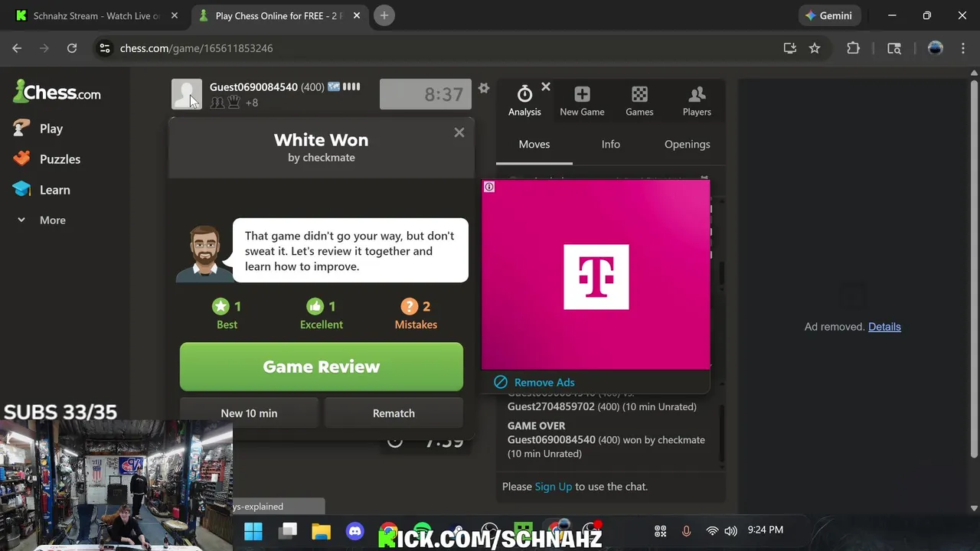Close the Play Chess Online tab
Viewport: 980px width, 551px height.
[x=357, y=15]
